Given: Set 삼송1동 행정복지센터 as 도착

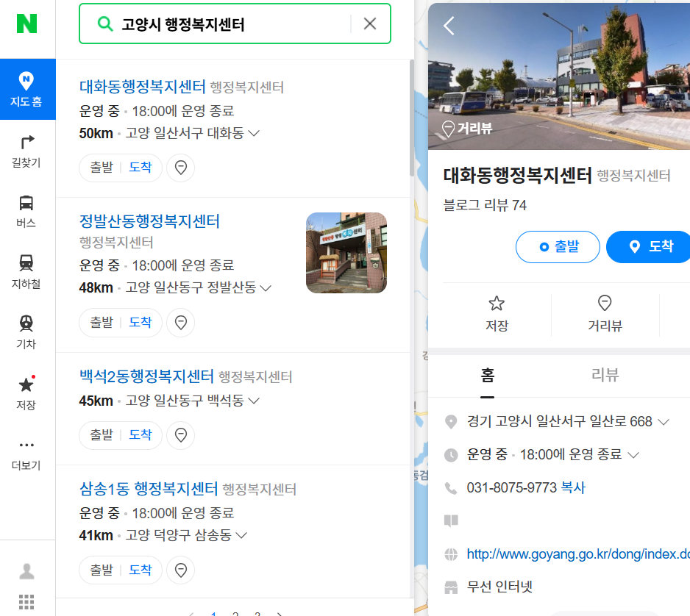Looking at the screenshot, I should pyautogui.click(x=141, y=570).
